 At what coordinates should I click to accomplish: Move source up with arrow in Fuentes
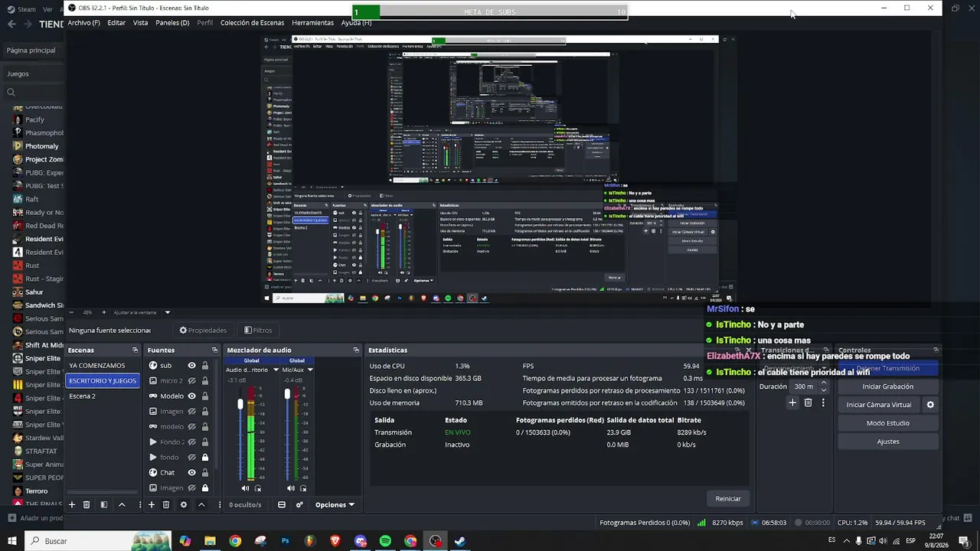click(201, 504)
